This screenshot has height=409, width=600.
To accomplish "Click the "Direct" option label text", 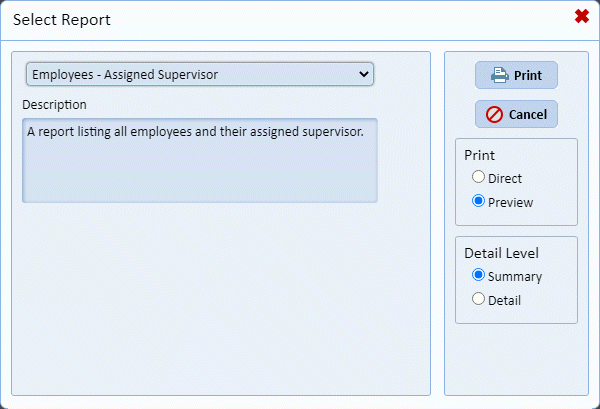I will coord(505,178).
